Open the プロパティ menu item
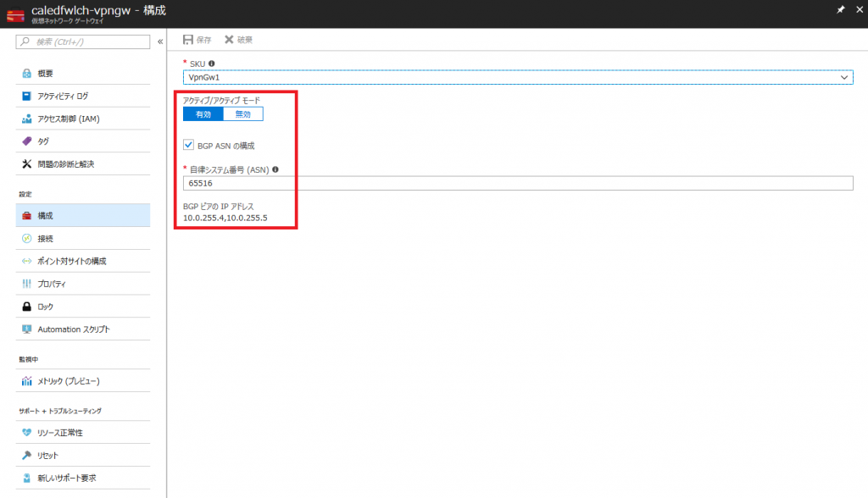This screenshot has width=868, height=498. [x=83, y=284]
